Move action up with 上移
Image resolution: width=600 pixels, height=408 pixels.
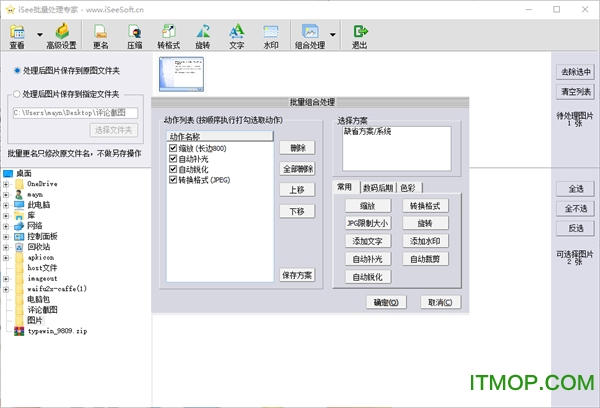click(x=297, y=190)
